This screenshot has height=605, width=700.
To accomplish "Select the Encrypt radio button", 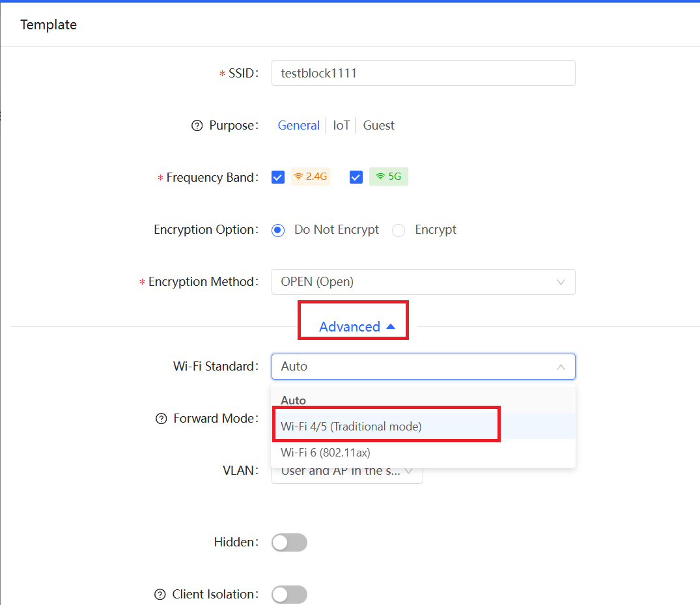I will click(x=399, y=230).
